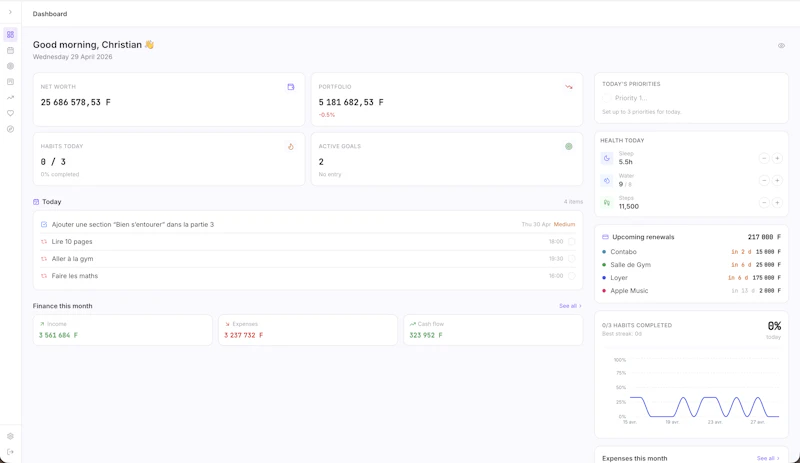Decrease Water count with minus button
Screen dimensions: 800x463
[764, 180]
